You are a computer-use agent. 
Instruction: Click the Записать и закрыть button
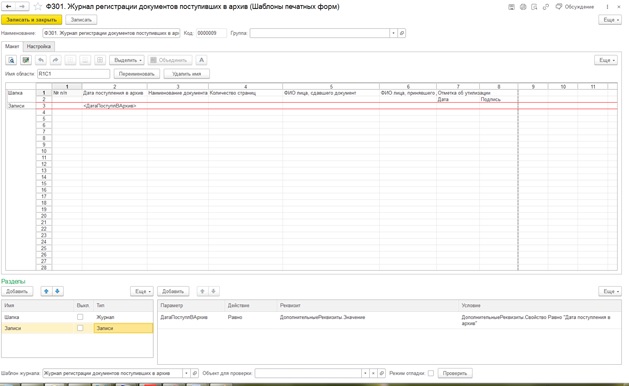pyautogui.click(x=32, y=20)
